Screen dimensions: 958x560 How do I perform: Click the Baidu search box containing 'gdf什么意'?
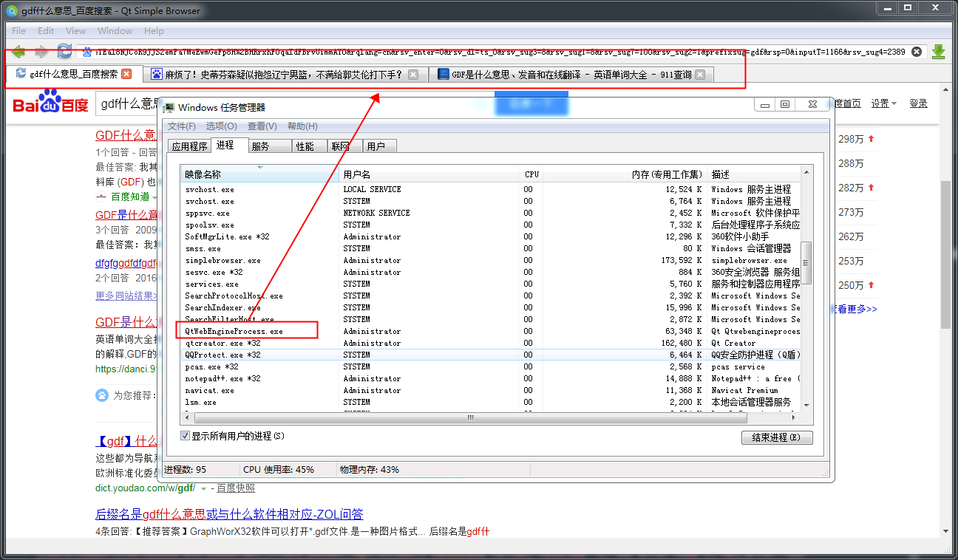[x=127, y=103]
